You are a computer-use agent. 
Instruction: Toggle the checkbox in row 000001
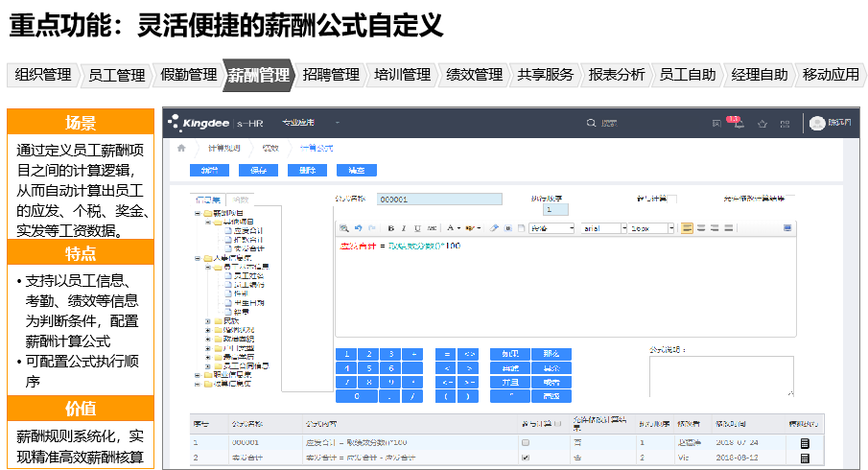click(526, 443)
